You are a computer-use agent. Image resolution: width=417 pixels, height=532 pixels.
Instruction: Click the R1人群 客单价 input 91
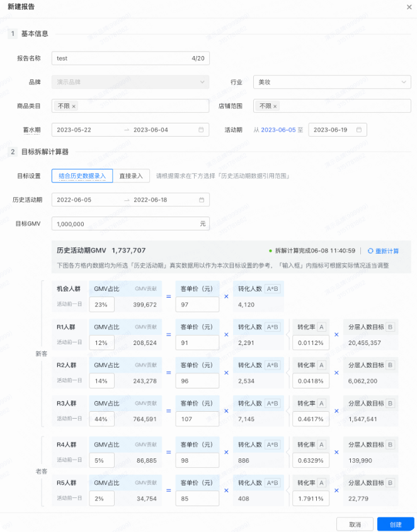tap(197, 342)
